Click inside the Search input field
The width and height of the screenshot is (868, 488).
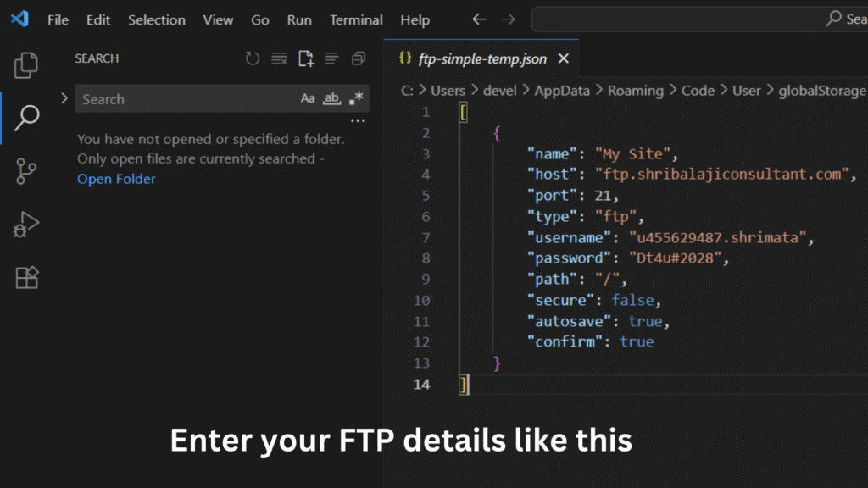point(186,99)
